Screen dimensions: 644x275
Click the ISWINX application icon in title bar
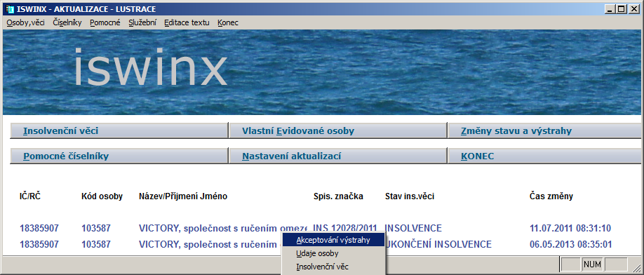point(9,8)
